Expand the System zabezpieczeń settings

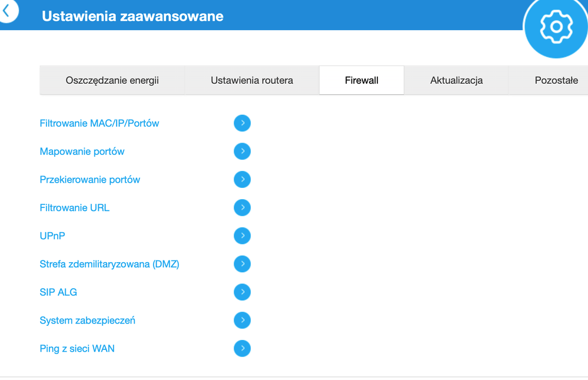click(242, 320)
